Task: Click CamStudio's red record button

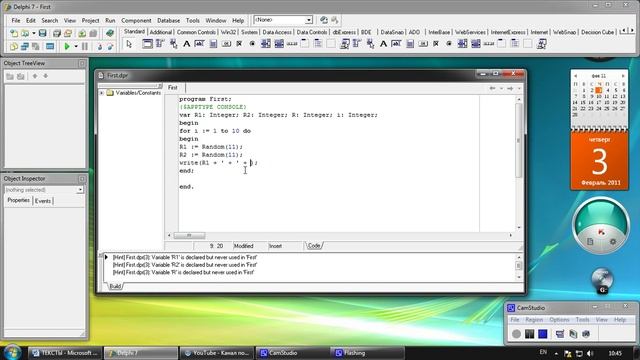Action: pyautogui.click(x=516, y=334)
